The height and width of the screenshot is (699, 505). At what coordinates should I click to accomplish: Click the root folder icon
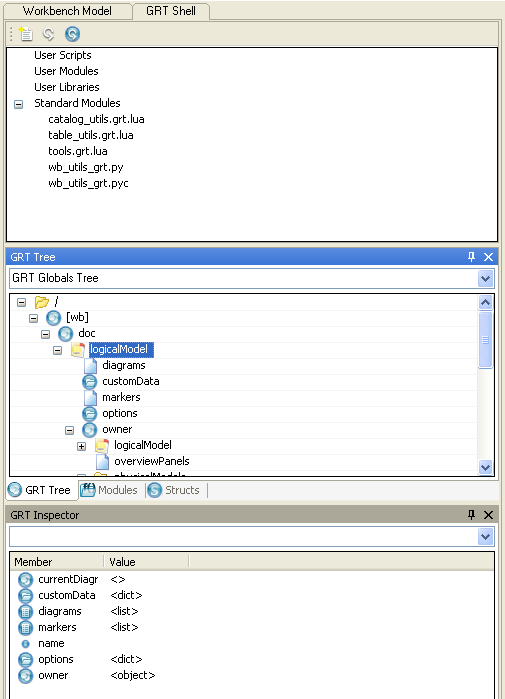[x=41, y=302]
